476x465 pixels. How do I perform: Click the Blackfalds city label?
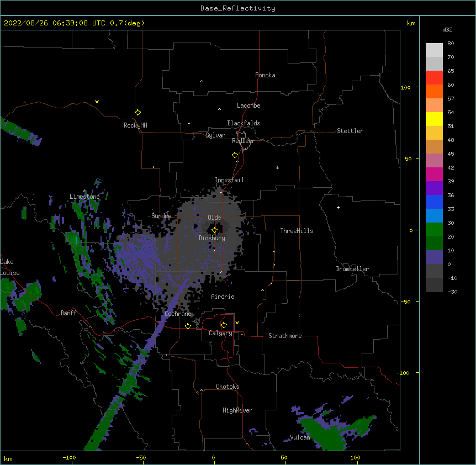point(244,123)
